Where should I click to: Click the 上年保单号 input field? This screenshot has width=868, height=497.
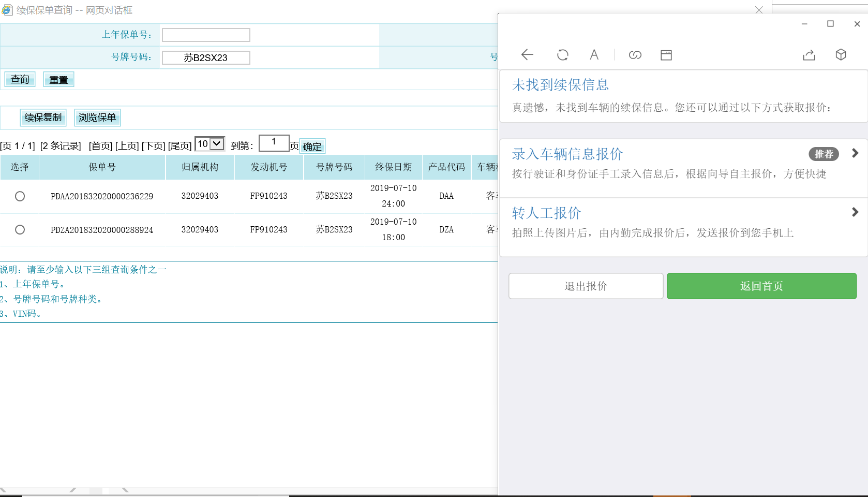click(x=206, y=35)
